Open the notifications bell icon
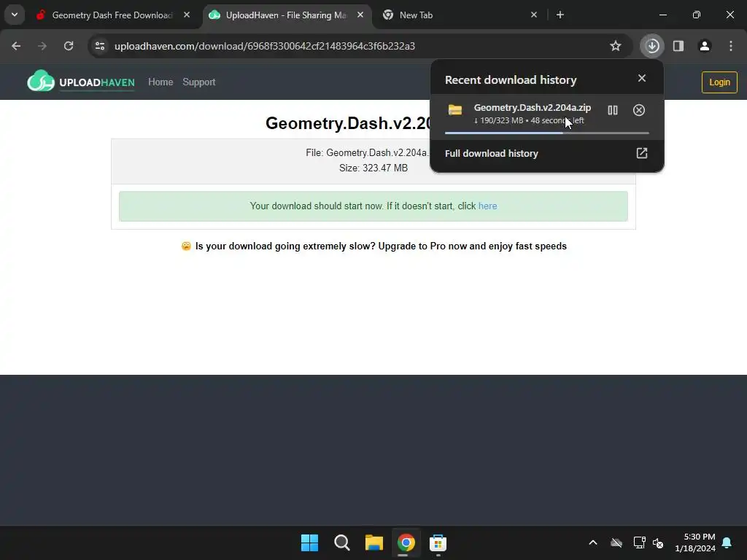The height and width of the screenshot is (560, 747). point(727,542)
